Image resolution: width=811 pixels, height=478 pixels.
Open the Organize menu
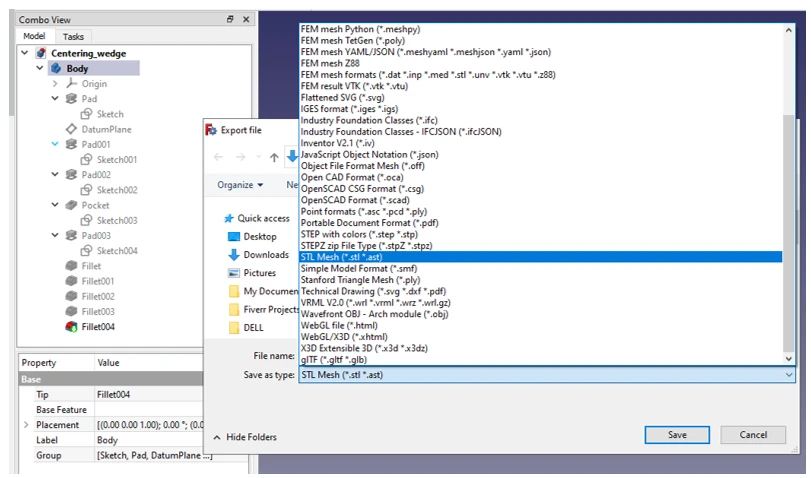(240, 185)
